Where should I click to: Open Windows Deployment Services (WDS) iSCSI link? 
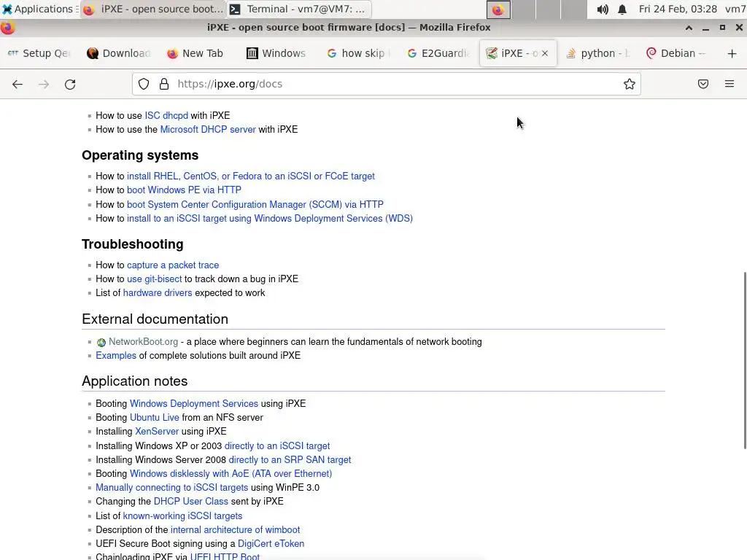pos(270,219)
